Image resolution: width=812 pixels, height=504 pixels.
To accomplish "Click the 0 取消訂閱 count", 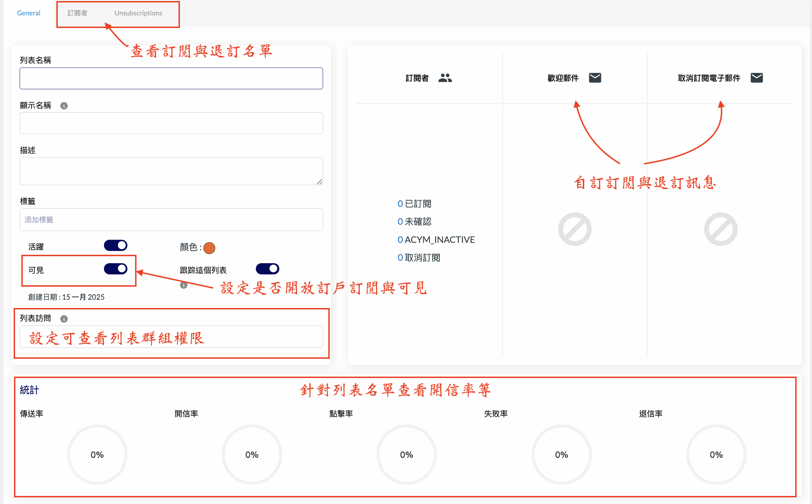I will pyautogui.click(x=419, y=258).
